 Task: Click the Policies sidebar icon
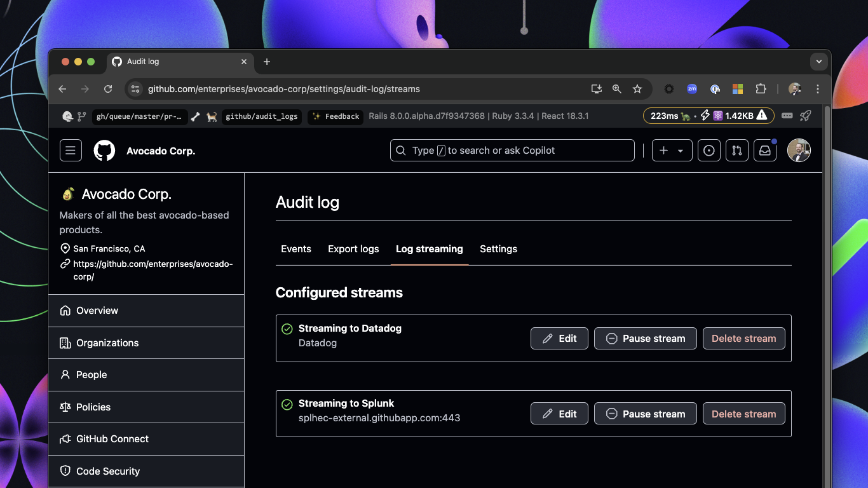coord(65,407)
